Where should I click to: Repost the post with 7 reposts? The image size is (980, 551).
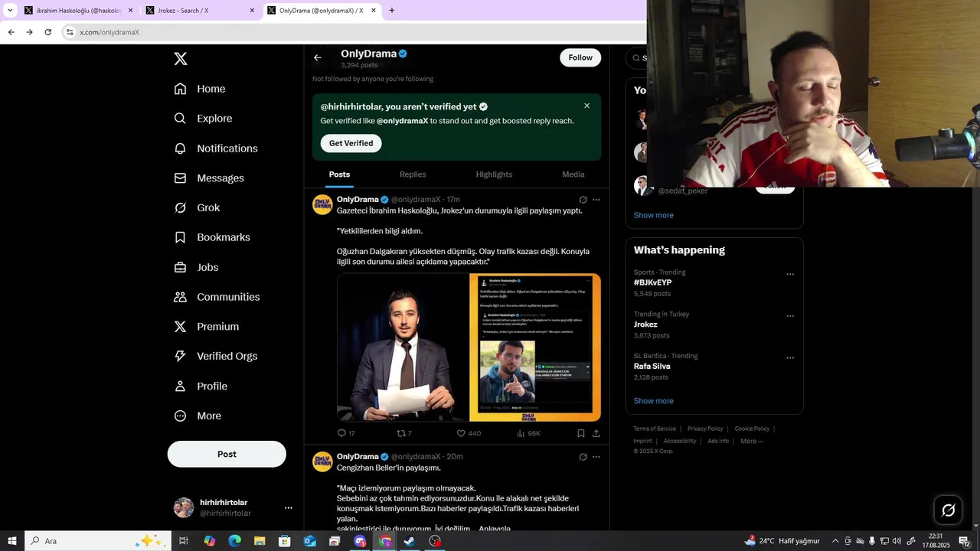(404, 433)
